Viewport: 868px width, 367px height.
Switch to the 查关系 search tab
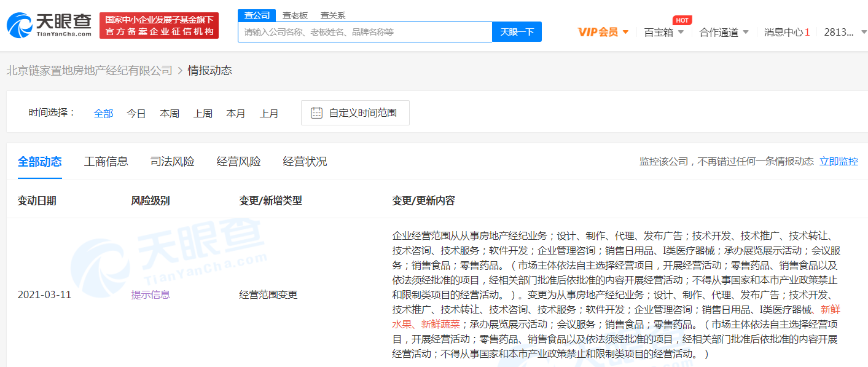tap(333, 15)
